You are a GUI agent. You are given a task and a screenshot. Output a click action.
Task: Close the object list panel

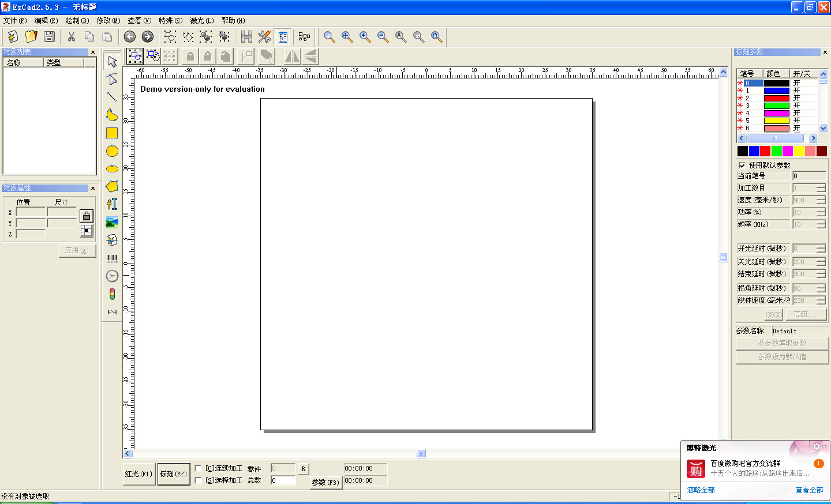[x=93, y=52]
